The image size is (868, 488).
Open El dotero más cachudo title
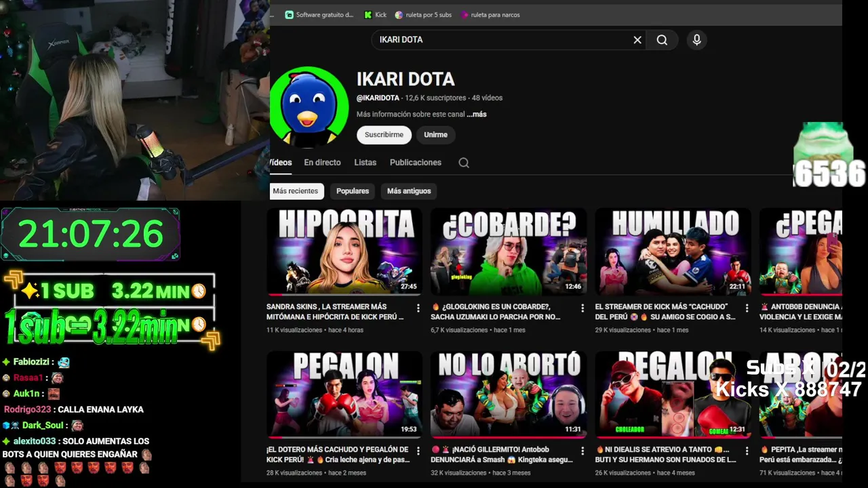[338, 455]
